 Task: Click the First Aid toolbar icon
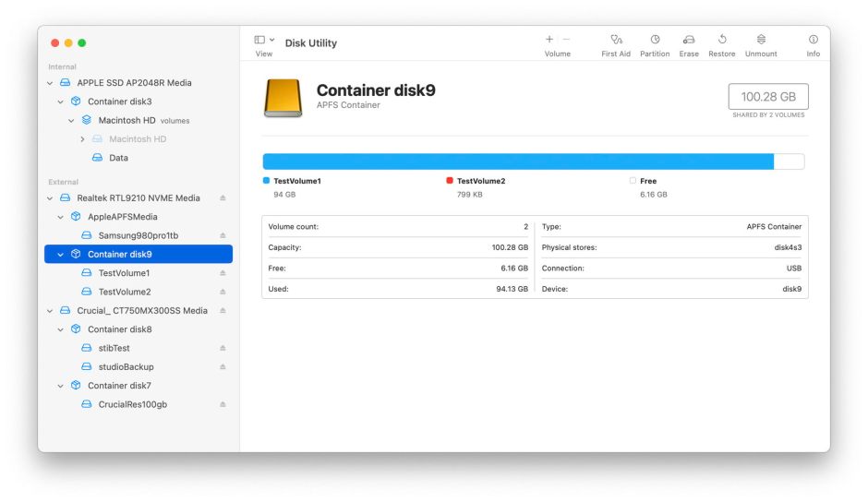(616, 40)
